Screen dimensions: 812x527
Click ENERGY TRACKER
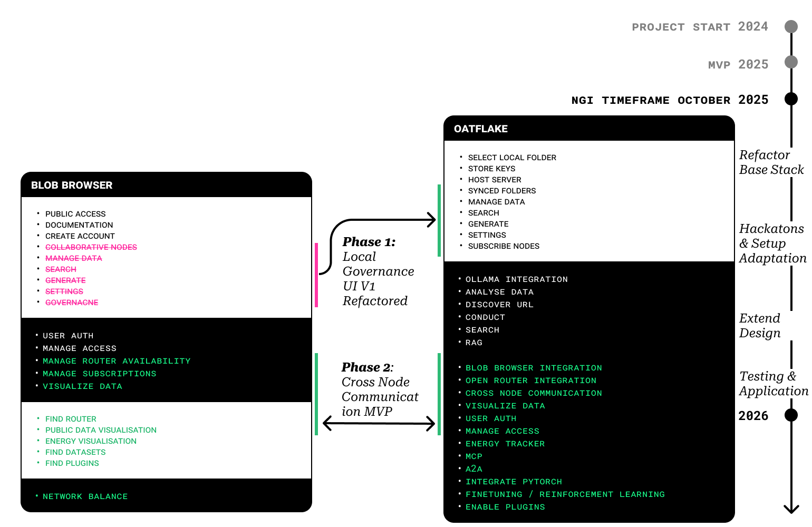tap(505, 444)
